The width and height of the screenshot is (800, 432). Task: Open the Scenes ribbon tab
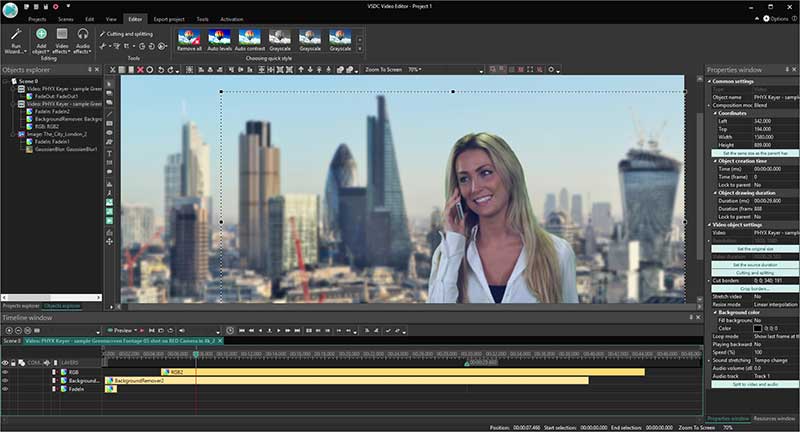click(66, 19)
